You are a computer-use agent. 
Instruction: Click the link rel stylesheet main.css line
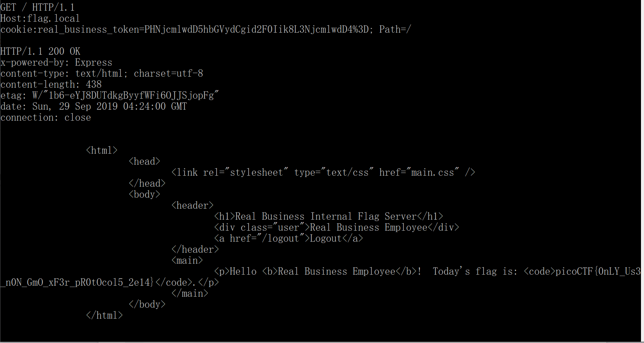pos(323,172)
